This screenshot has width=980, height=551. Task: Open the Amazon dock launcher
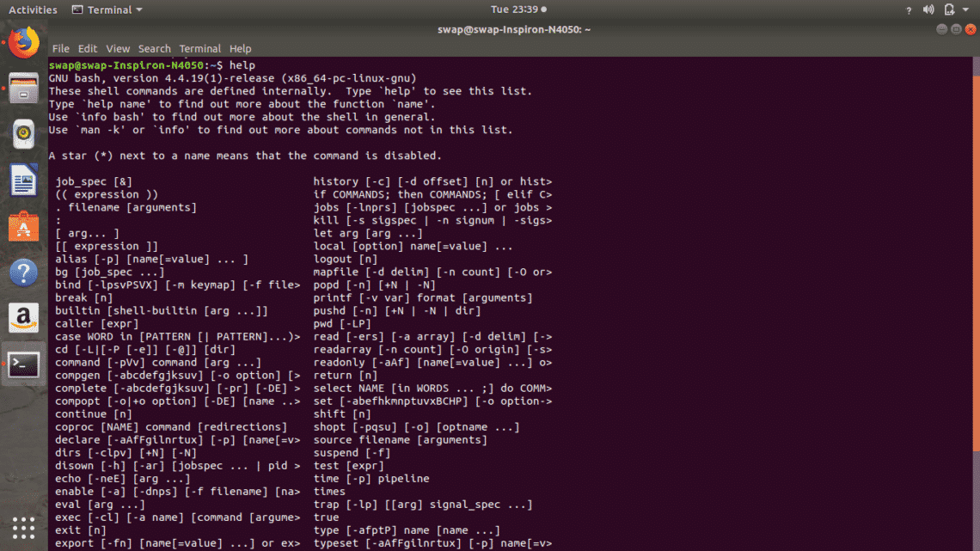24,319
